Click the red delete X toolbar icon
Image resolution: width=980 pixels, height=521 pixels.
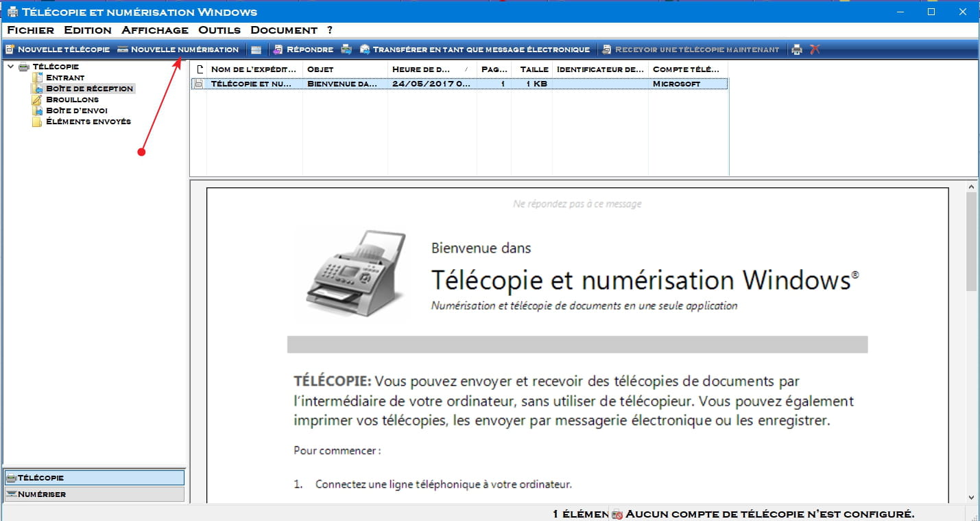coord(815,49)
